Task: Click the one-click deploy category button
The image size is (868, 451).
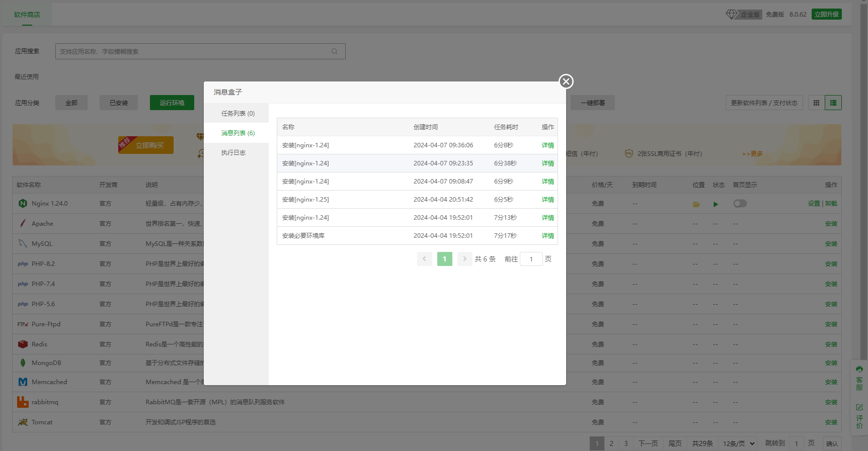Action: pos(593,103)
